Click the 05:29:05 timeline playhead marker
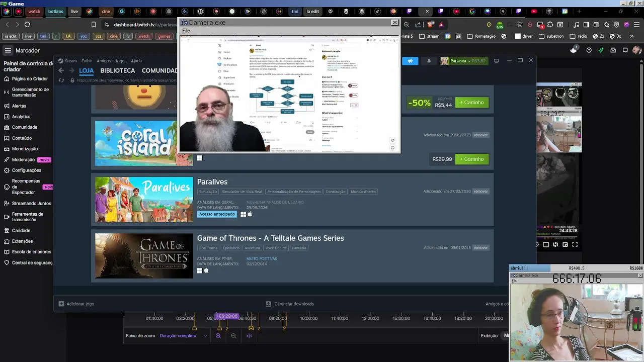Viewport: 644px width, 362px height. coord(226,316)
